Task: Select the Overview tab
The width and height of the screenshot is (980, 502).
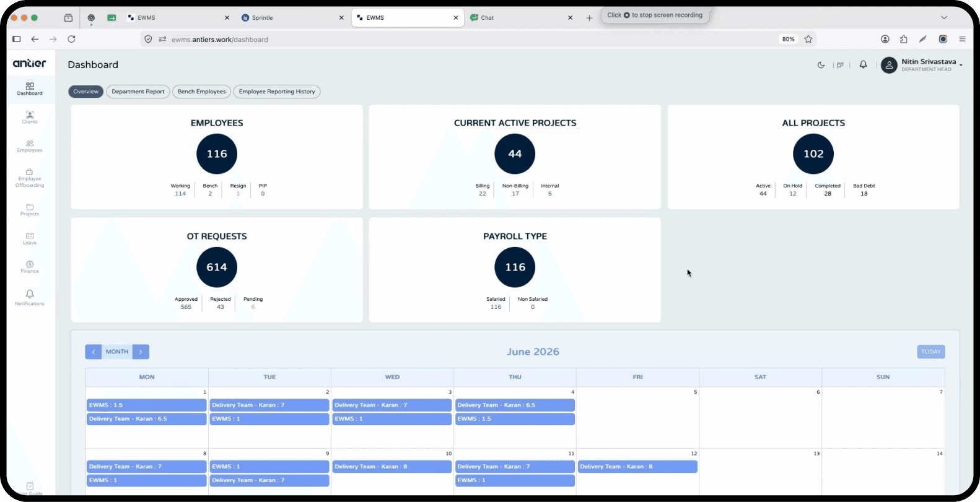Action: click(x=85, y=92)
